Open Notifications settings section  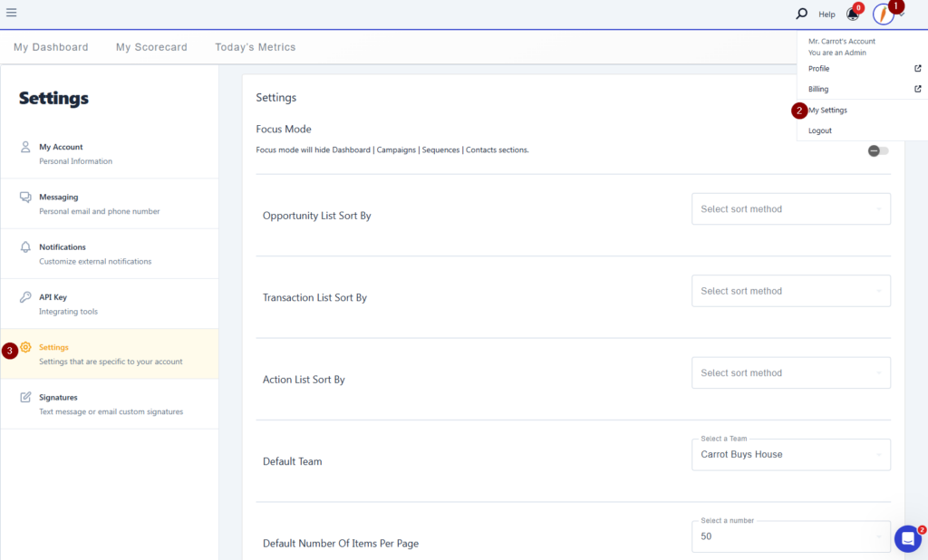[x=110, y=254]
